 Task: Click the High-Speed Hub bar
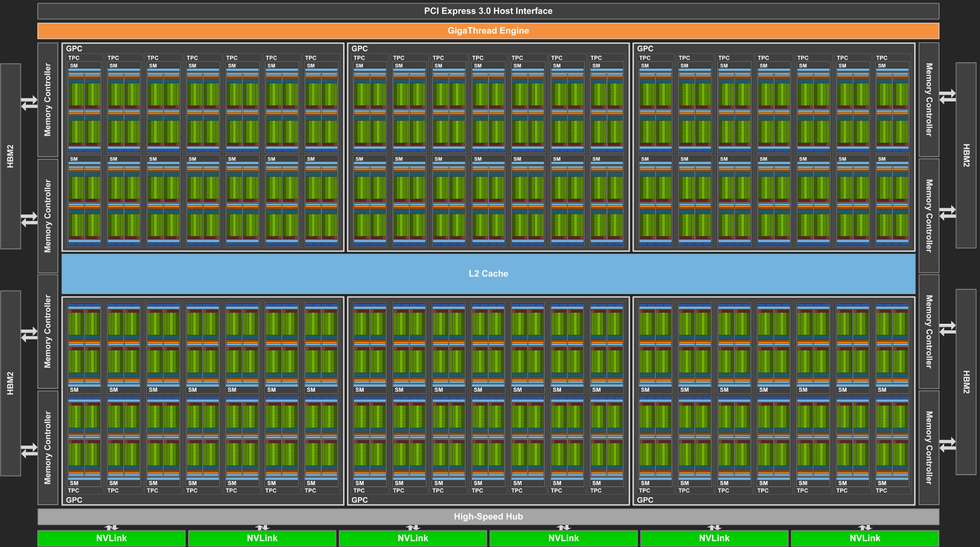click(x=488, y=516)
